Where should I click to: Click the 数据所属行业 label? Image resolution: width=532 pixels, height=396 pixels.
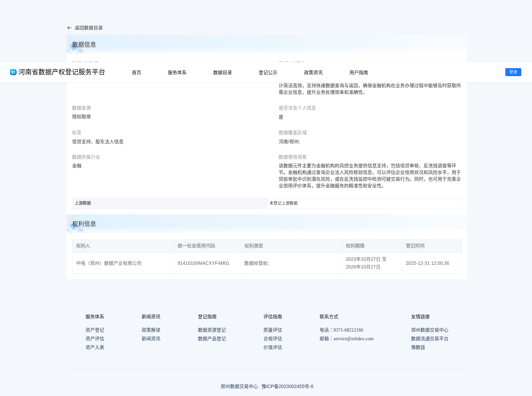coord(86,157)
